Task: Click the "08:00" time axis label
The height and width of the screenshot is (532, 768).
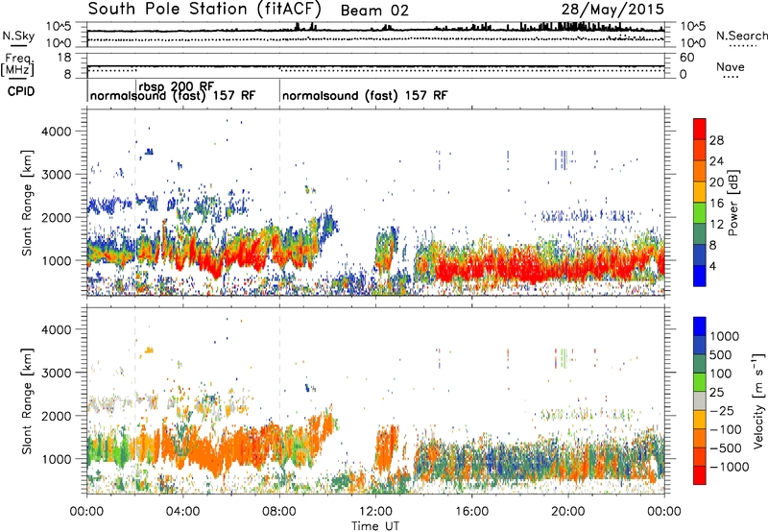Action: pos(279,512)
